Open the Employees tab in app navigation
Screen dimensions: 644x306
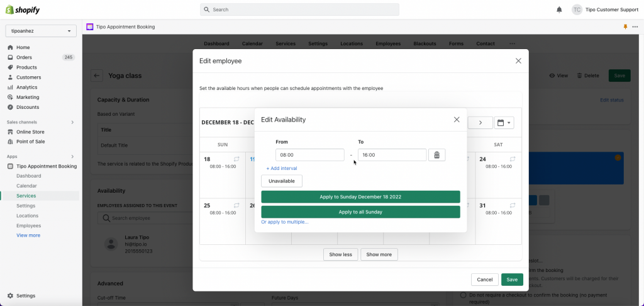(x=388, y=43)
